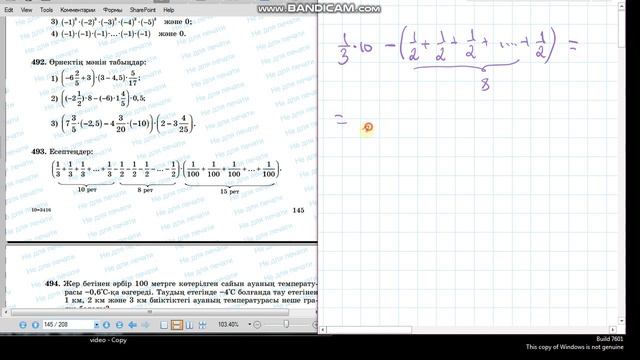Click the whiteboard scroll-left arrow
The height and width of the screenshot is (360, 640).
(x=322, y=329)
